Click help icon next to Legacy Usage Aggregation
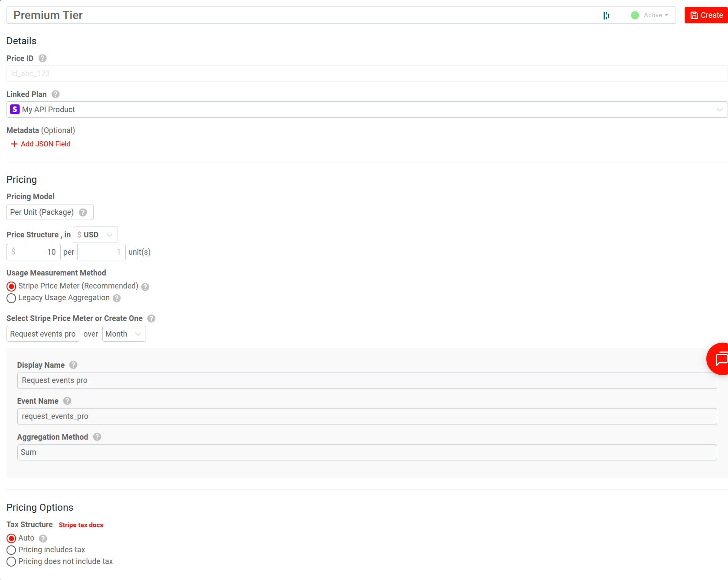728x580 pixels. point(117,298)
